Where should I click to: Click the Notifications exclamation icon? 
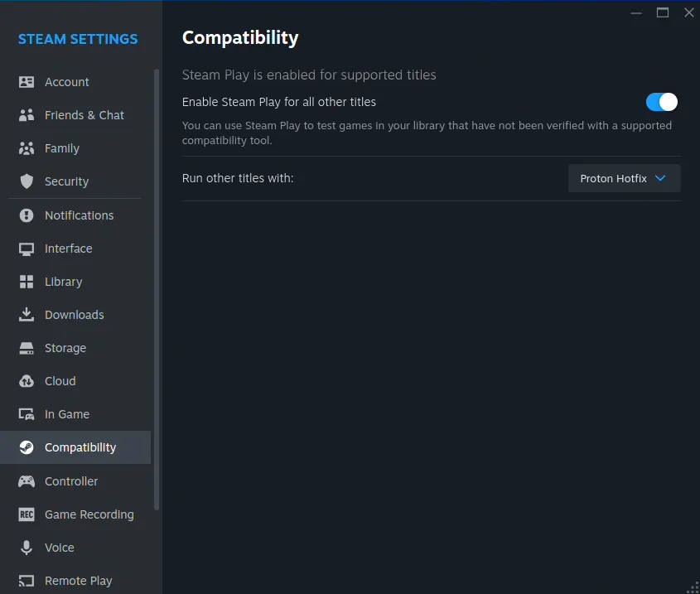point(27,215)
